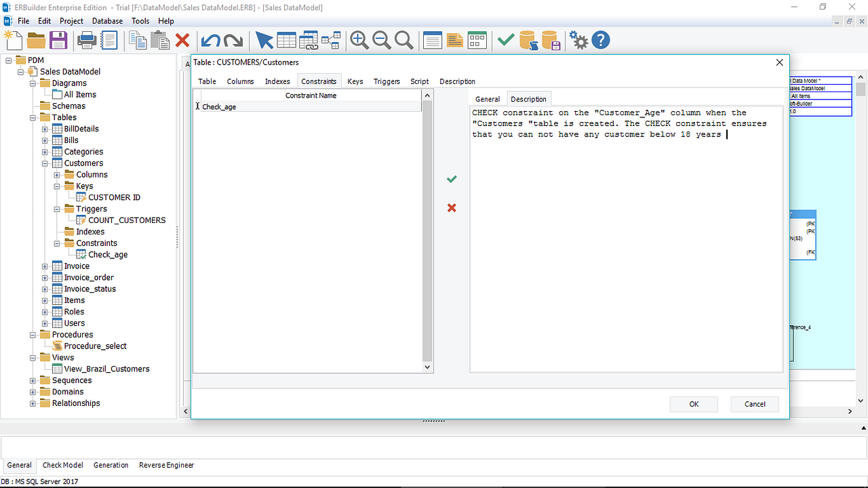This screenshot has width=868, height=488.
Task: Switch to the Check Model bottom tab
Action: click(62, 465)
